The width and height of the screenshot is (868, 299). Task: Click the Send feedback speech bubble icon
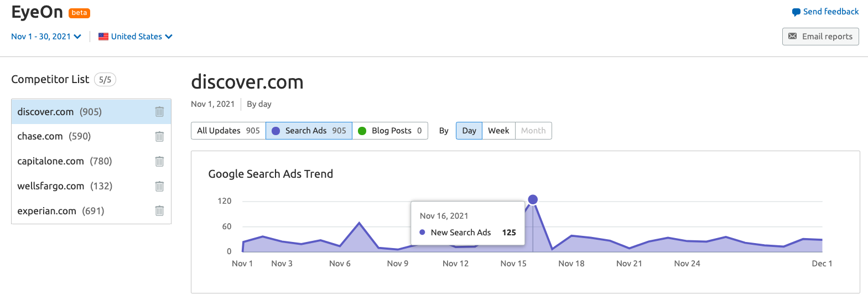coord(796,12)
